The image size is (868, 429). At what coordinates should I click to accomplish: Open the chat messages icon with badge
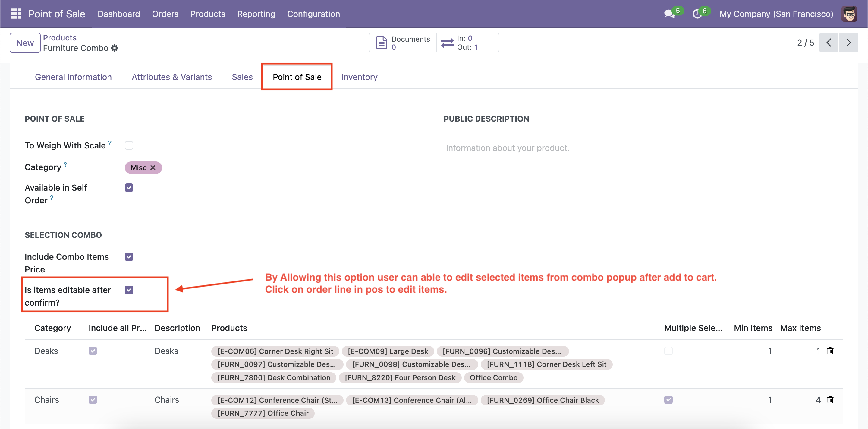click(669, 14)
